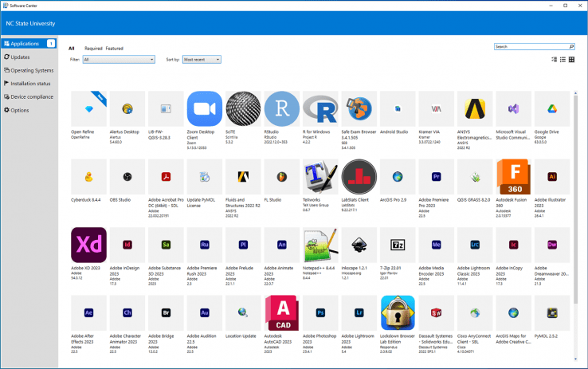Open the R for Windows tile
The image size is (588, 369).
click(320, 108)
